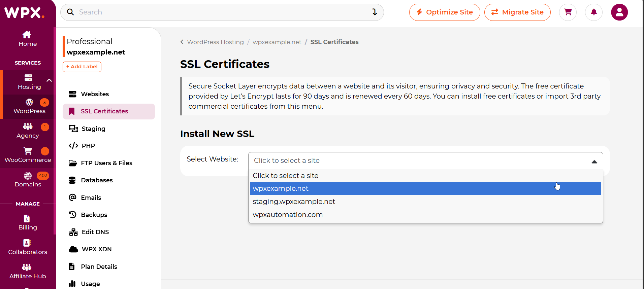Open the notifications bell
The height and width of the screenshot is (289, 644).
pos(594,12)
